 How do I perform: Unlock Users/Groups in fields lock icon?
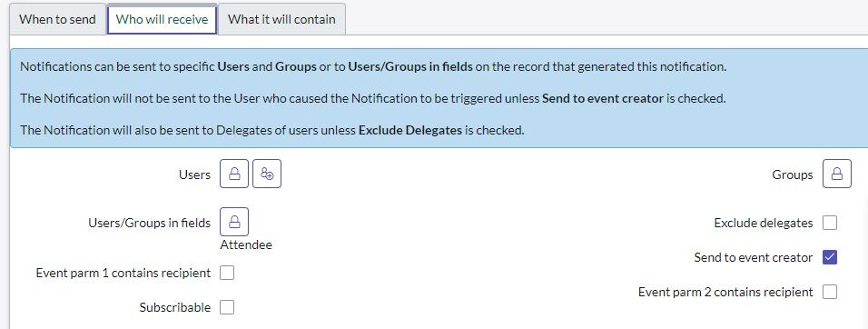[x=234, y=222]
